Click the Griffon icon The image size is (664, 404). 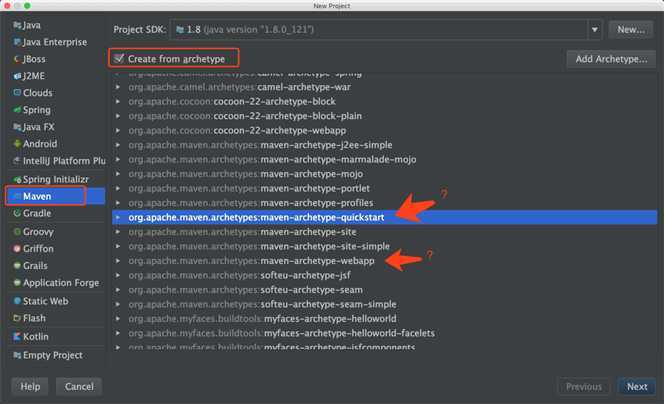17,249
